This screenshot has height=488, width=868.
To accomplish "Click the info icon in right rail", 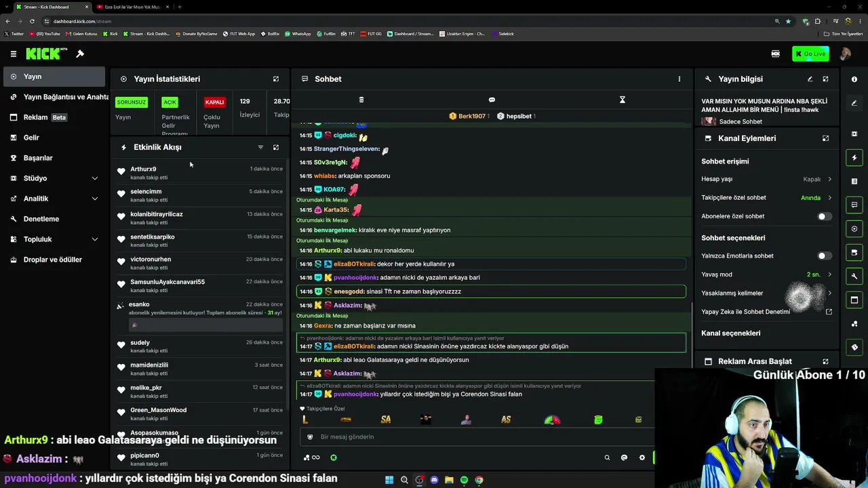I will pyautogui.click(x=854, y=79).
